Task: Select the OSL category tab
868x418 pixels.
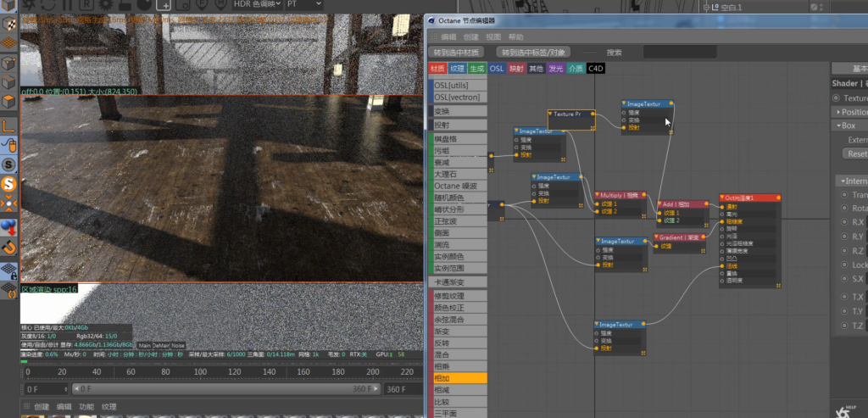Action: pyautogui.click(x=497, y=69)
